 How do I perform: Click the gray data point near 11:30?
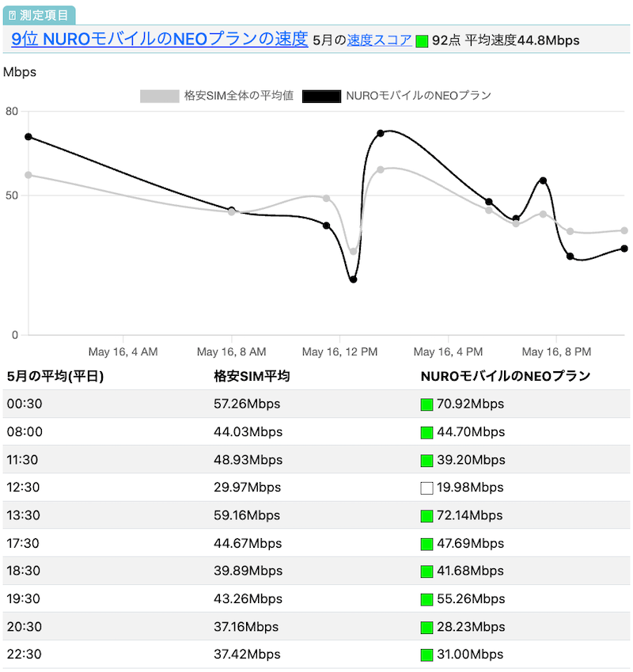[326, 199]
